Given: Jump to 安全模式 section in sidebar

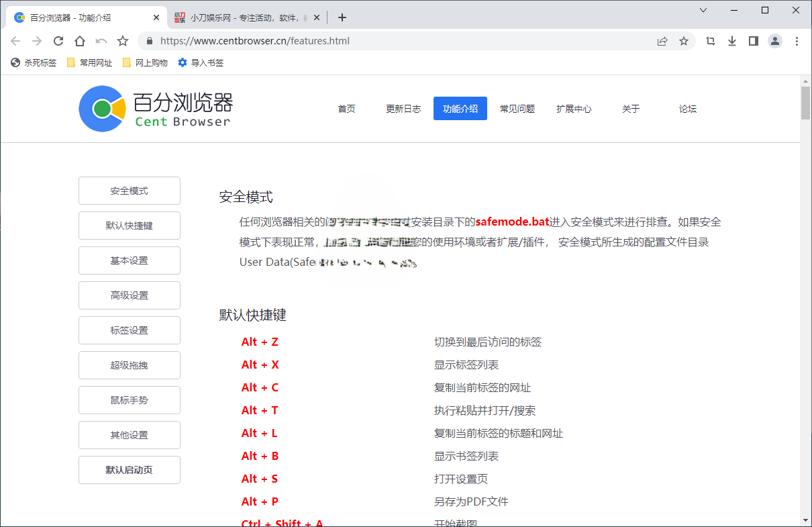Looking at the screenshot, I should (x=130, y=191).
